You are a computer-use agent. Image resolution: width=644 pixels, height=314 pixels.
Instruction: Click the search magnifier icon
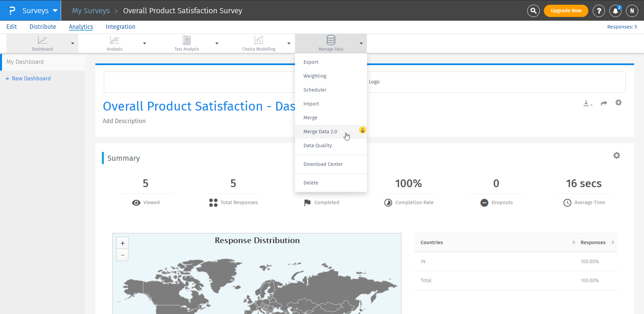(x=533, y=11)
